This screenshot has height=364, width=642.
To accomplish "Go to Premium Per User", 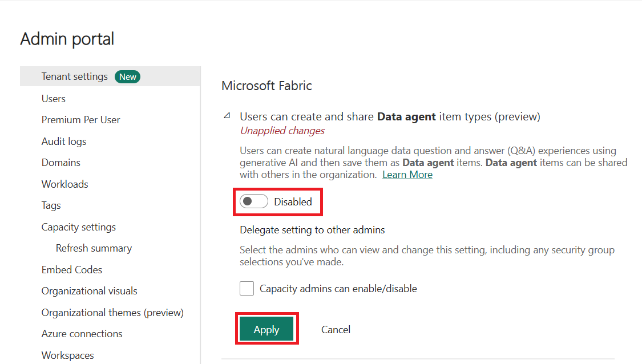I will (80, 120).
